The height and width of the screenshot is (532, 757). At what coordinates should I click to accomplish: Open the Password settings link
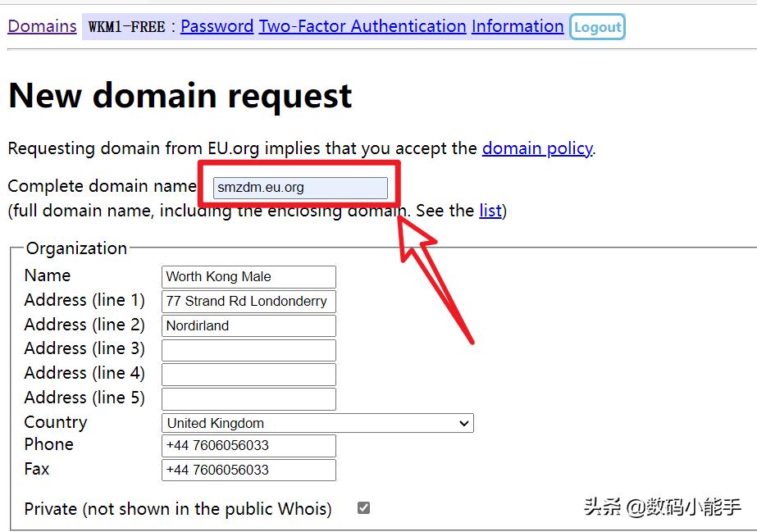tap(217, 26)
